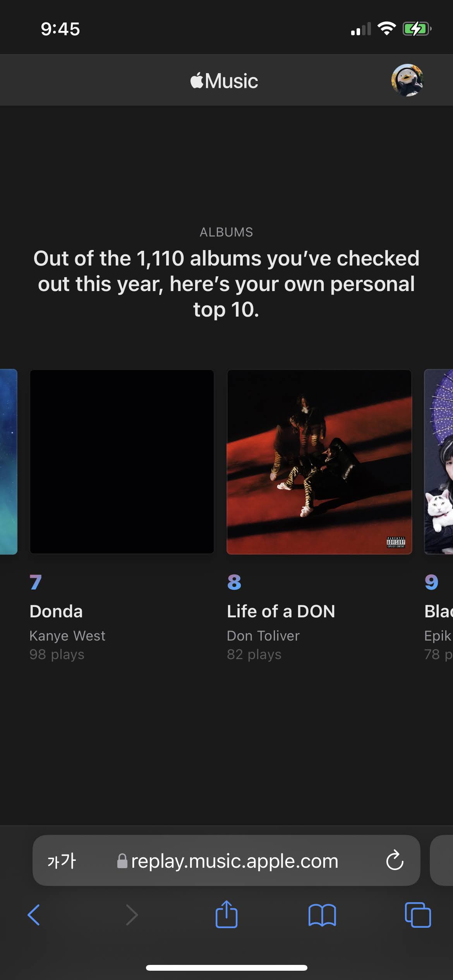Viewport: 453px width, 980px height.
Task: Tap the Safari back arrow
Action: pos(34,915)
